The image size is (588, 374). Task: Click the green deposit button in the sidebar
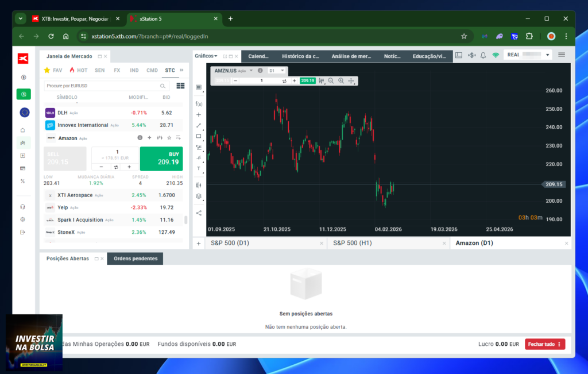(24, 94)
